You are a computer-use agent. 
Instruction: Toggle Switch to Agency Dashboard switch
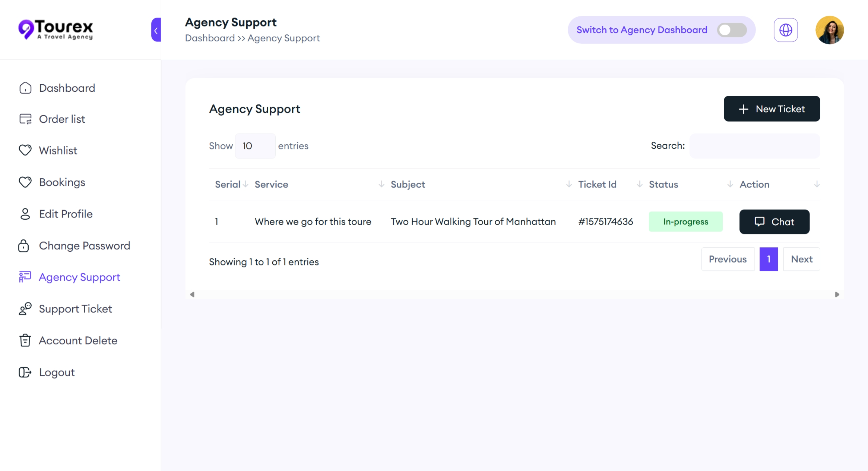[732, 30]
